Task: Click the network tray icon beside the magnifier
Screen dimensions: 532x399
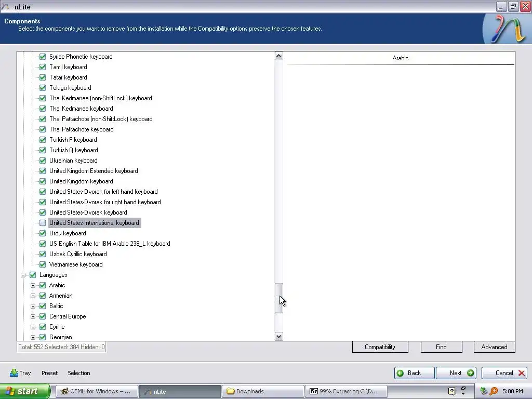Action: pos(484,391)
